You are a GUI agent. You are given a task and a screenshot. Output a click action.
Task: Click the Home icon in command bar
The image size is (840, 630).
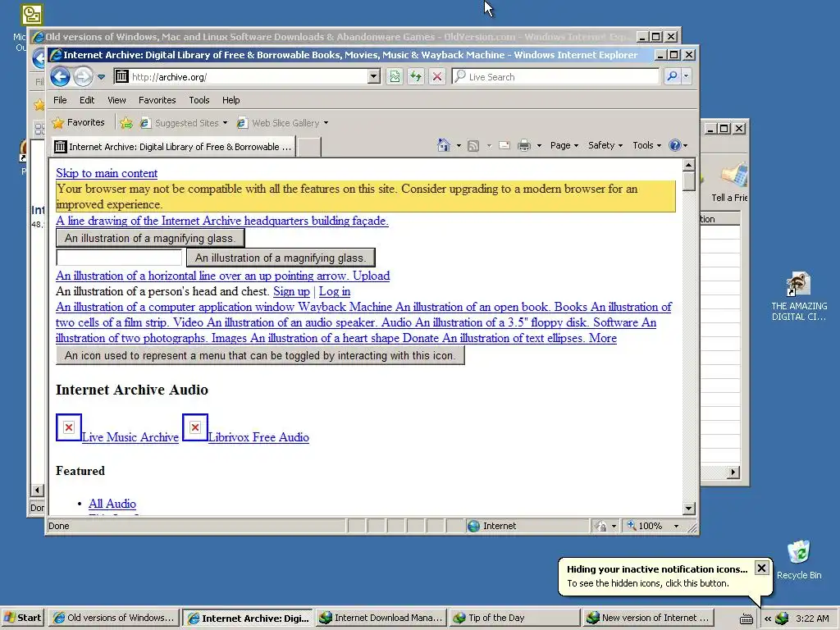click(444, 145)
